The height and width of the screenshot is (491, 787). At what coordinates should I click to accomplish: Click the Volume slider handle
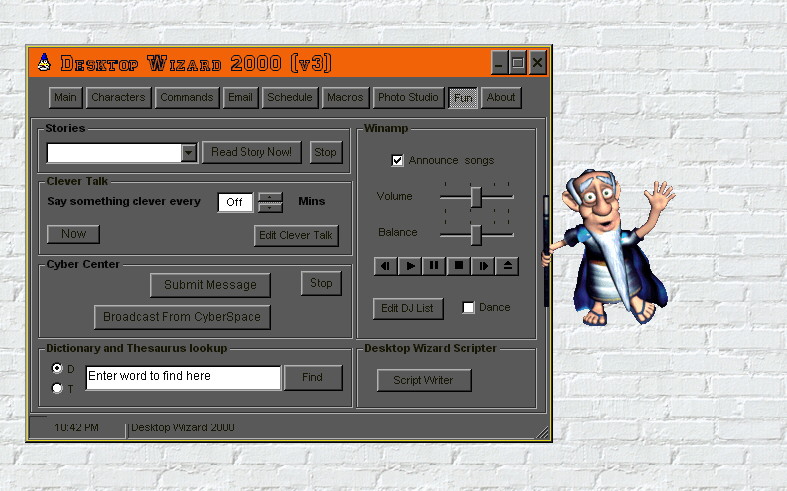476,197
